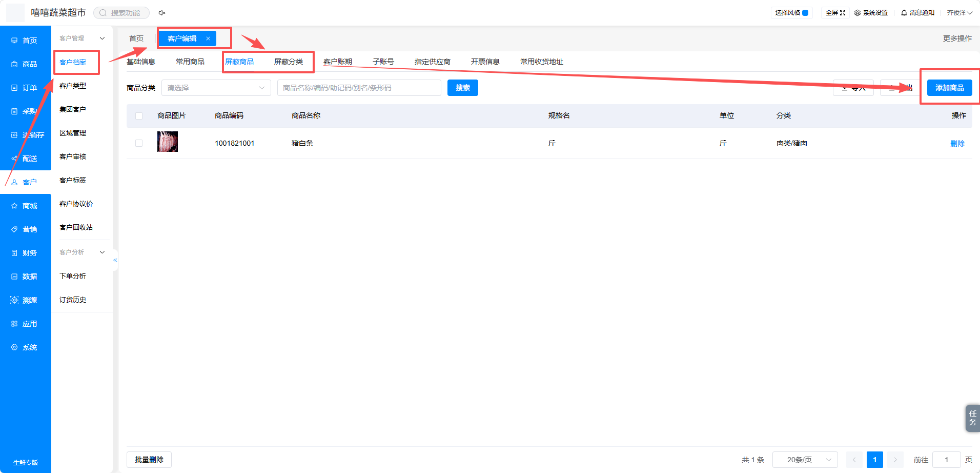Screen dimensions: 980x473
Task: Open the 营销 sidebar module
Action: click(25, 229)
